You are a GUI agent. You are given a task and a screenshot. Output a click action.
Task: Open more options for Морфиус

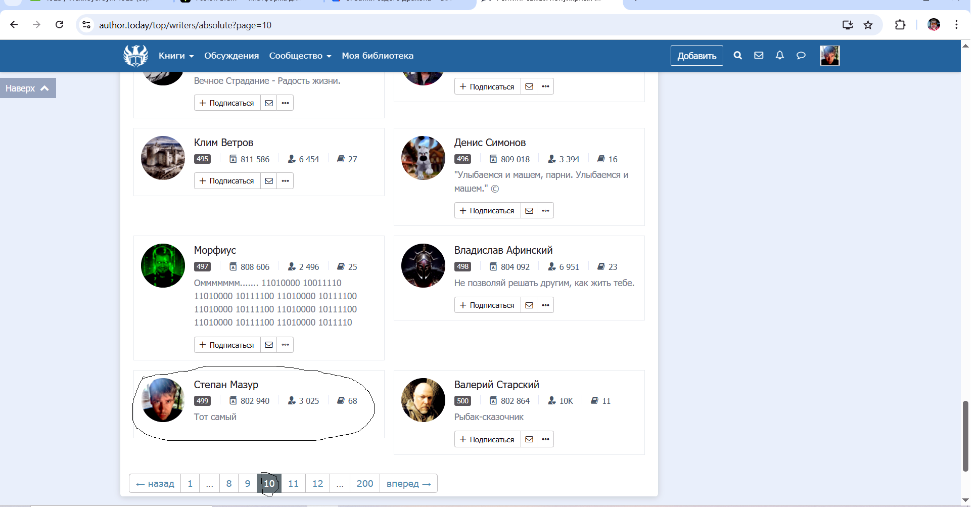[x=286, y=345]
